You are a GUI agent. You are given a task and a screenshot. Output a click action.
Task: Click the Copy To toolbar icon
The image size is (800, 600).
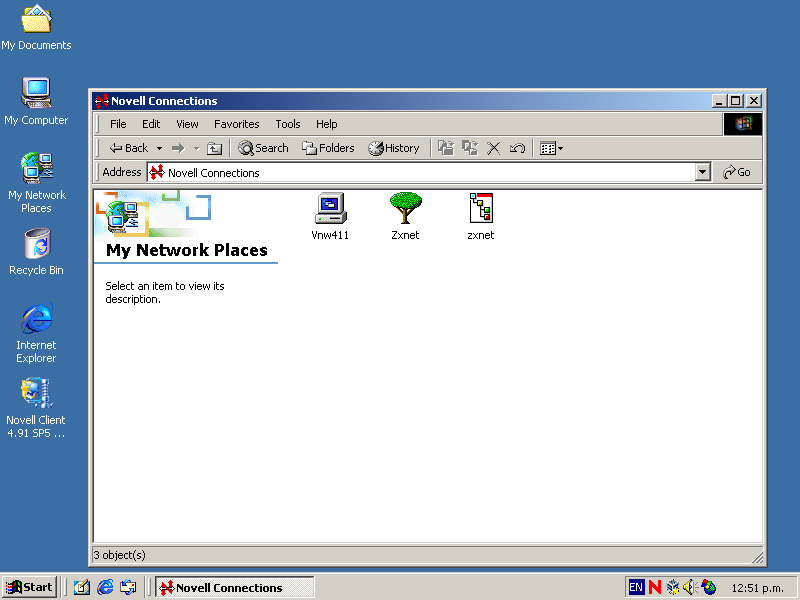click(x=470, y=148)
